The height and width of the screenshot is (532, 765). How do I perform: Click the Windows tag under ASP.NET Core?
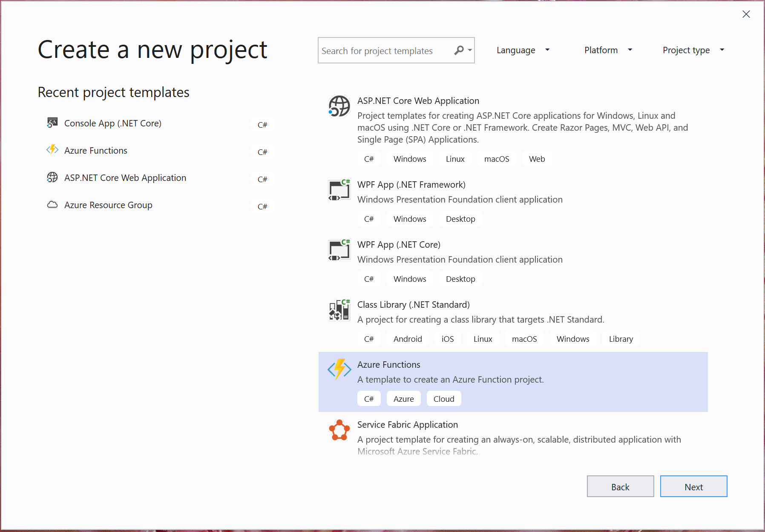(x=410, y=159)
